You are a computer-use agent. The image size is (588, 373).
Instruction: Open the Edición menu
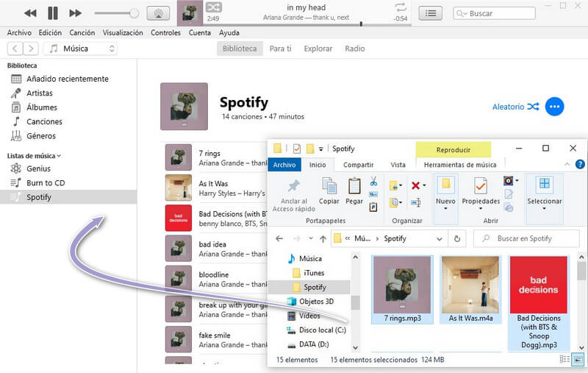50,32
